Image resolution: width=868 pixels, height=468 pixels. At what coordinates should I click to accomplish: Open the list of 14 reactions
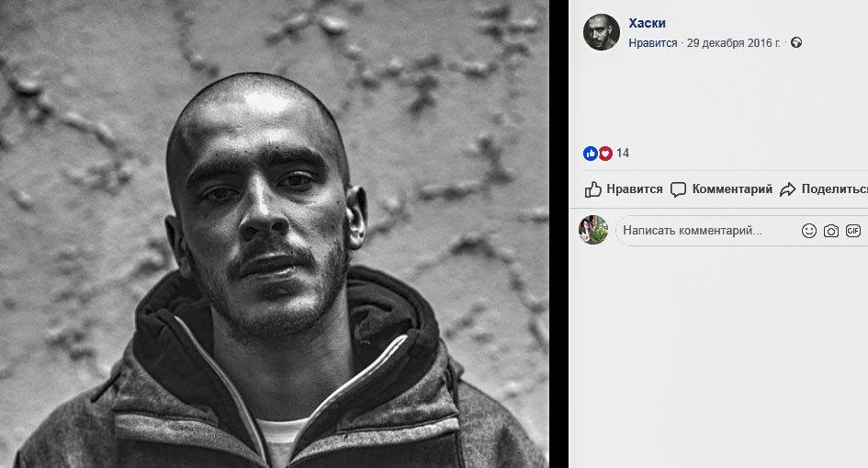coord(623,154)
